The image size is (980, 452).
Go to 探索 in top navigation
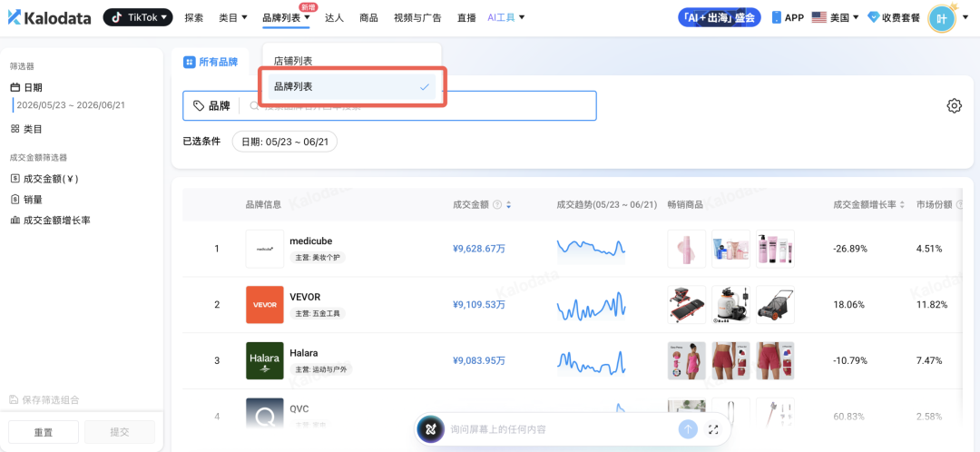click(x=194, y=18)
